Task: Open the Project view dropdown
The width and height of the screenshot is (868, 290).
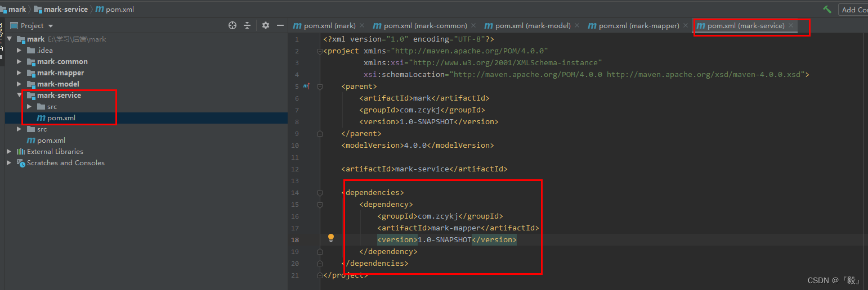Action: pos(51,26)
